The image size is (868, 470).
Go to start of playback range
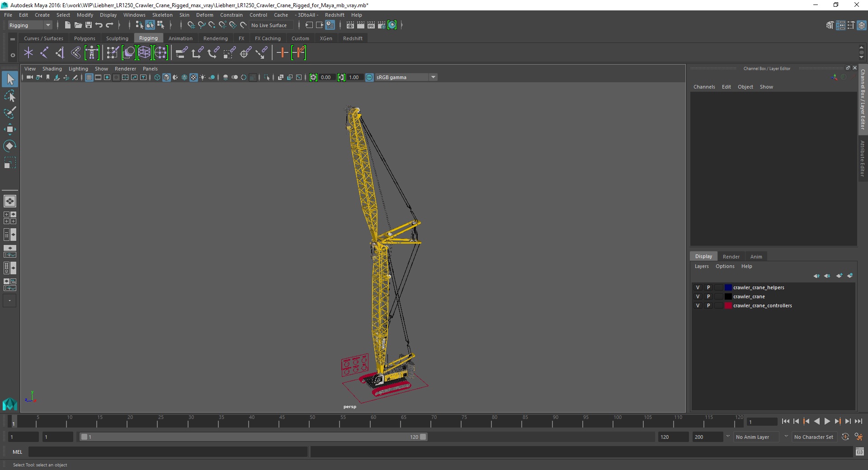pos(785,421)
